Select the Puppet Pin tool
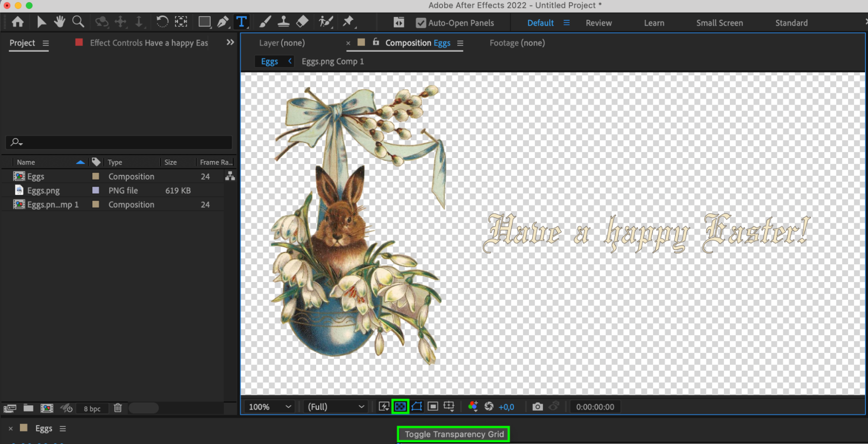 coord(348,22)
